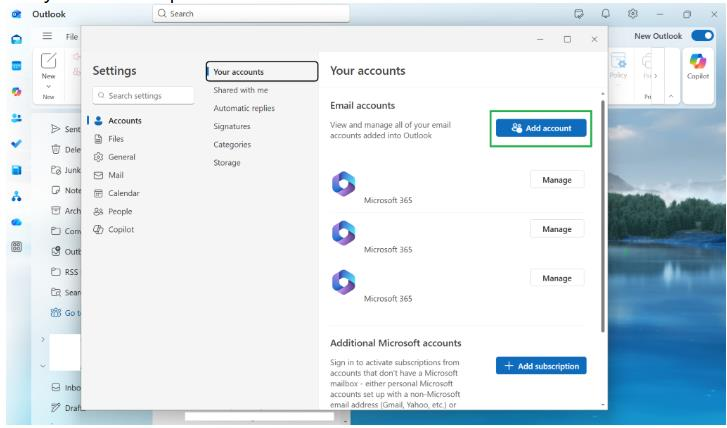The image size is (727, 428).
Task: Open the Calendar app in Outlook sidebar
Action: (x=17, y=66)
